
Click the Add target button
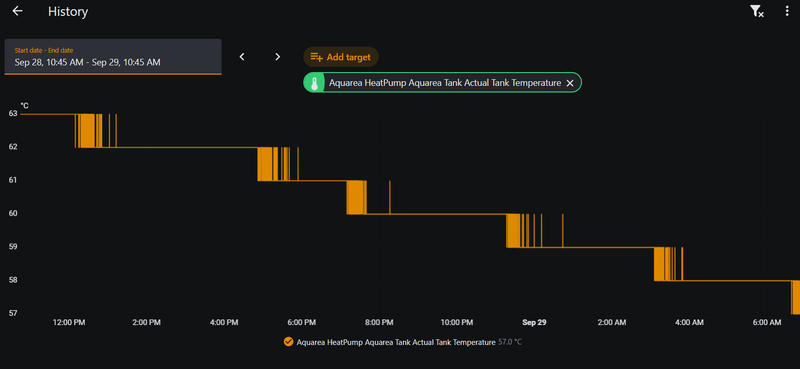click(x=341, y=57)
